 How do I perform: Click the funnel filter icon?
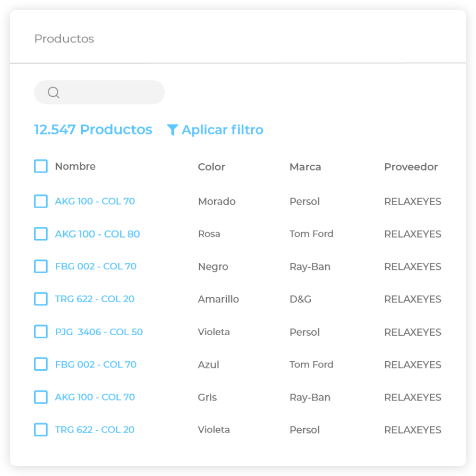[172, 130]
